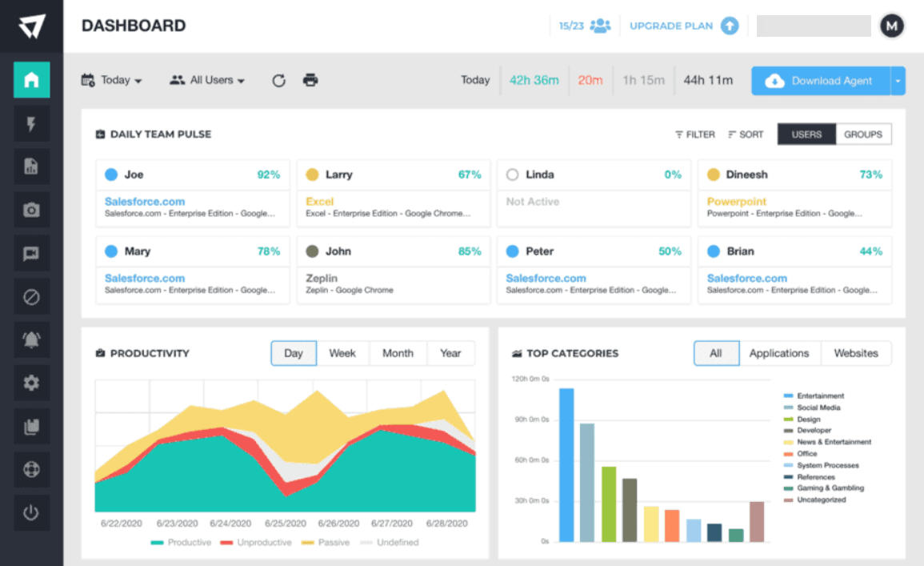The width and height of the screenshot is (924, 566).
Task: Select the Websites toggle in Top Categories
Action: point(856,353)
